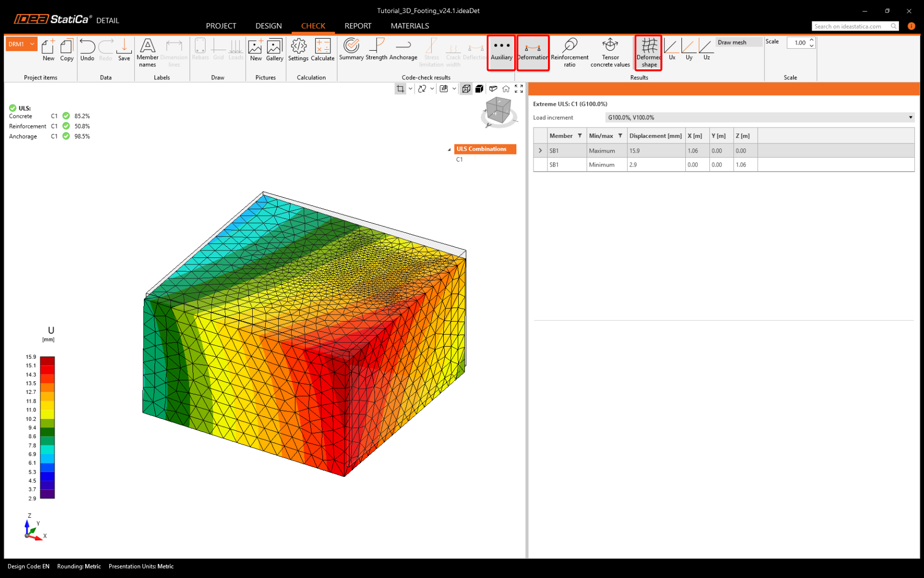924x578 pixels.
Task: Reset view with the home icon
Action: coord(506,89)
